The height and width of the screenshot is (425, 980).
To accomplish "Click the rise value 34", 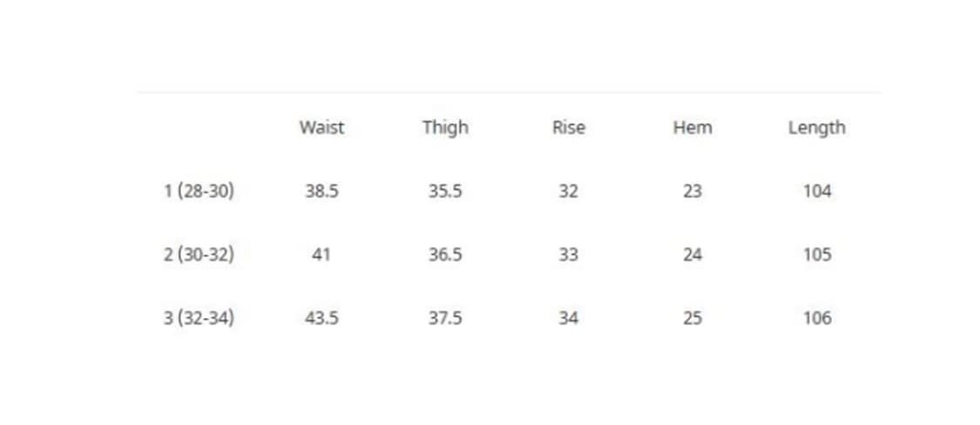I will [568, 318].
